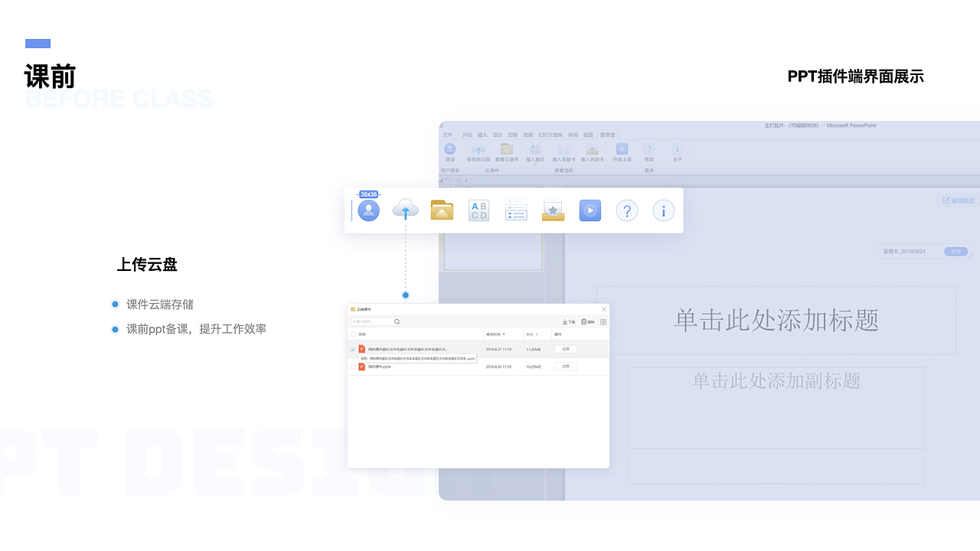Click 插入答题卡 in the PowerPoint ribbon

click(563, 153)
